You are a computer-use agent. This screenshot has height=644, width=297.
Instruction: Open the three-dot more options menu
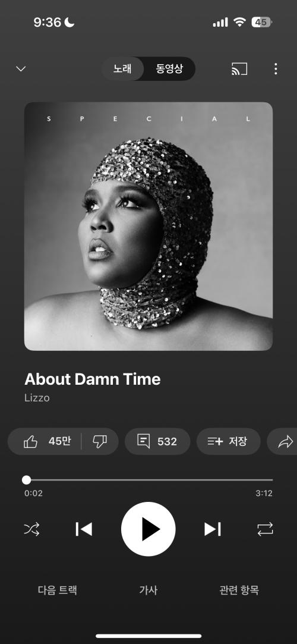[x=276, y=68]
